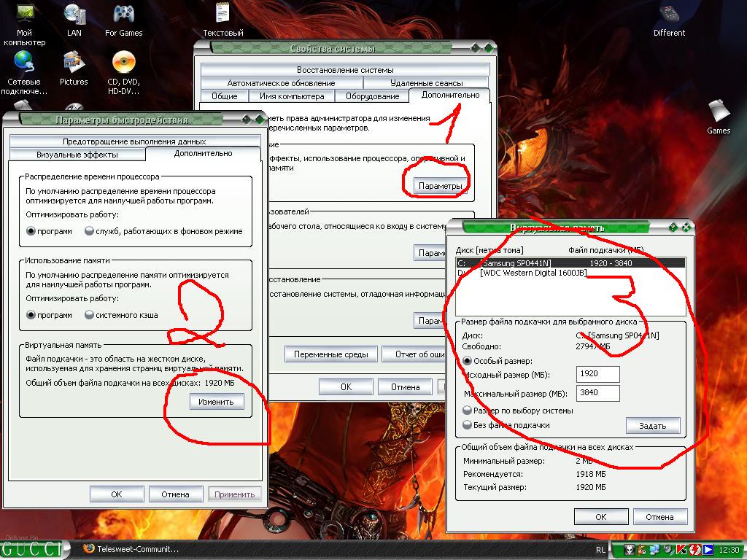Open the Games icon on the desktop
747x560 pixels.
[x=719, y=113]
